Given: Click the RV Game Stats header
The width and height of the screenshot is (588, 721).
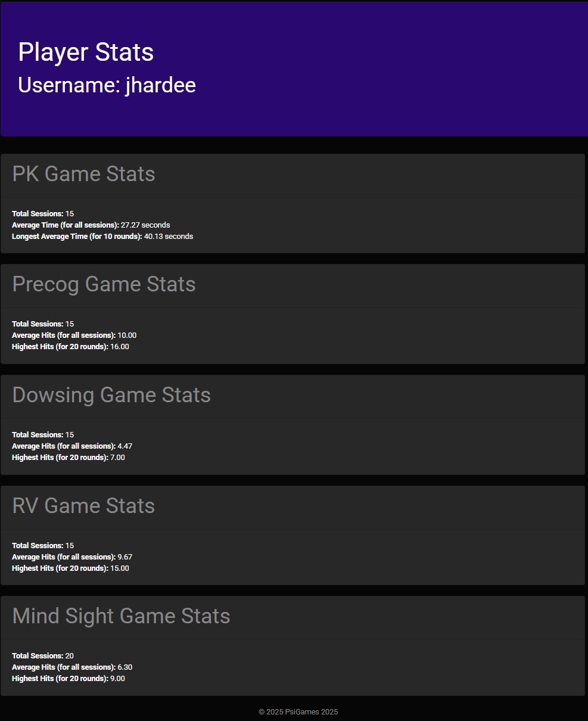Looking at the screenshot, I should pyautogui.click(x=83, y=506).
